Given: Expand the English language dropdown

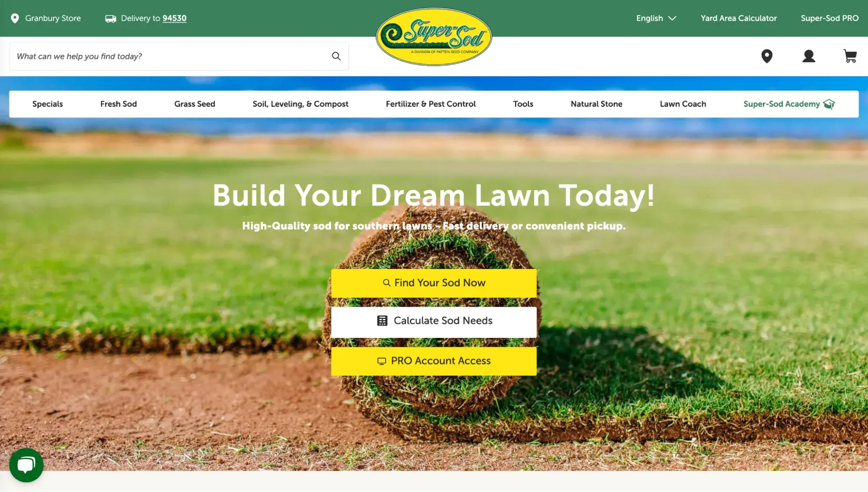Looking at the screenshot, I should (x=656, y=18).
